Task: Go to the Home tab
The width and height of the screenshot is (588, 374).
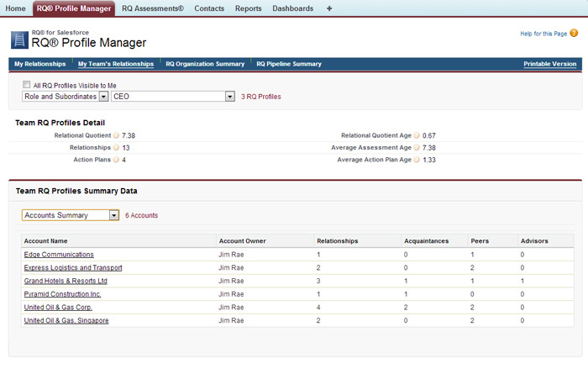Action: (15, 8)
